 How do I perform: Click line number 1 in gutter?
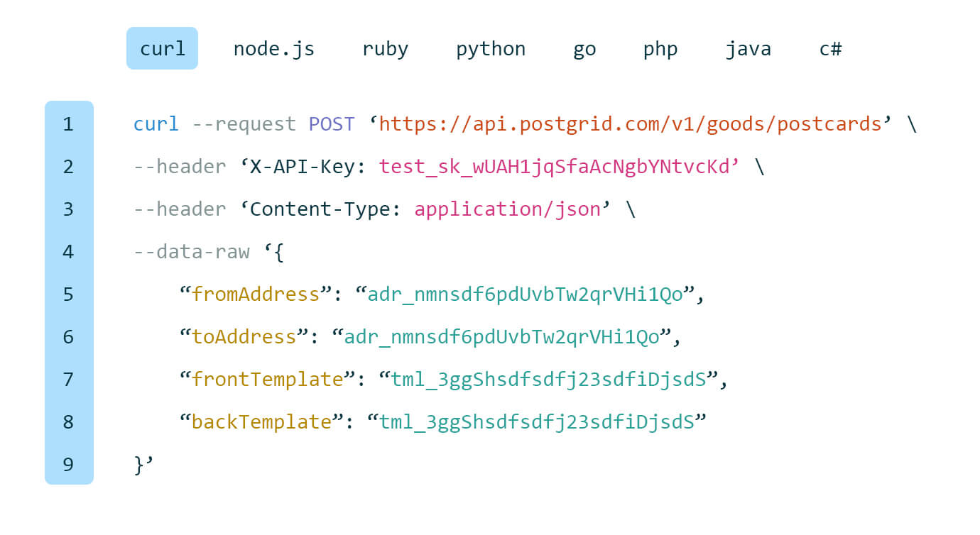click(x=68, y=124)
